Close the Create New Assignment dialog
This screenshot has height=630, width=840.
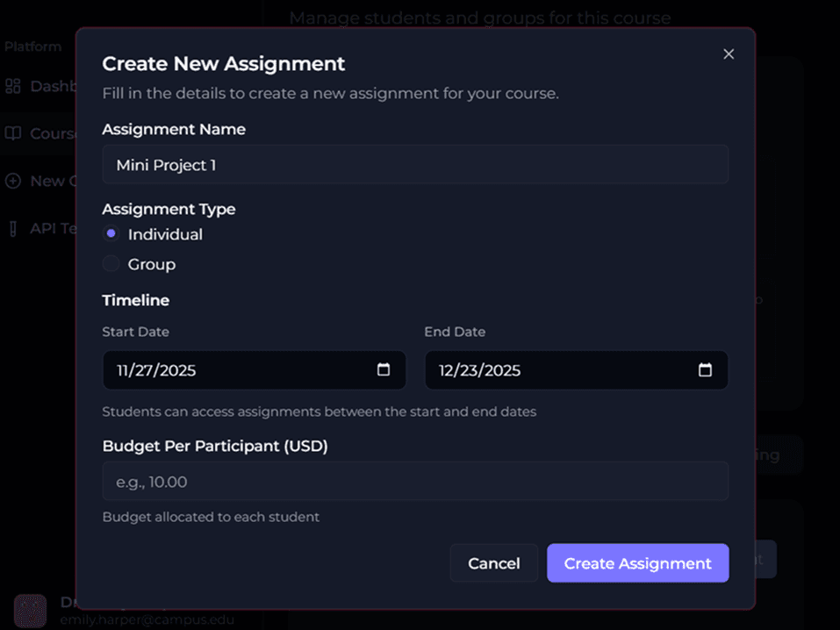(x=729, y=54)
